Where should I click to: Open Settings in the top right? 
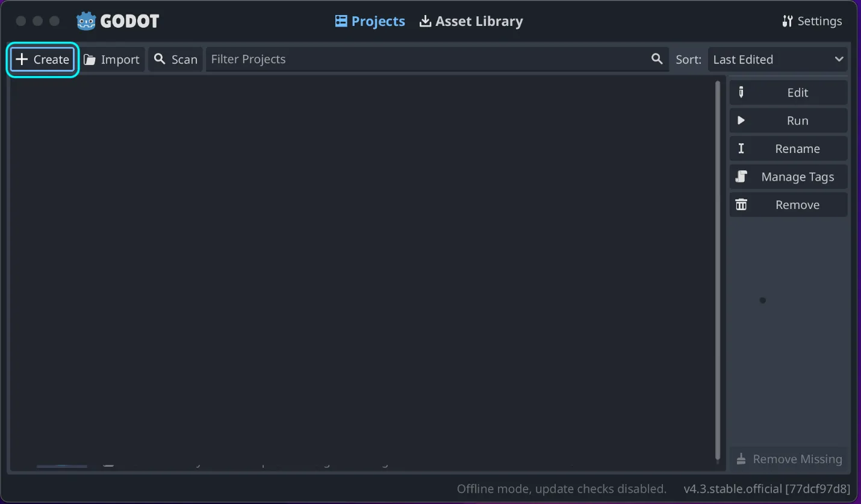tap(812, 21)
